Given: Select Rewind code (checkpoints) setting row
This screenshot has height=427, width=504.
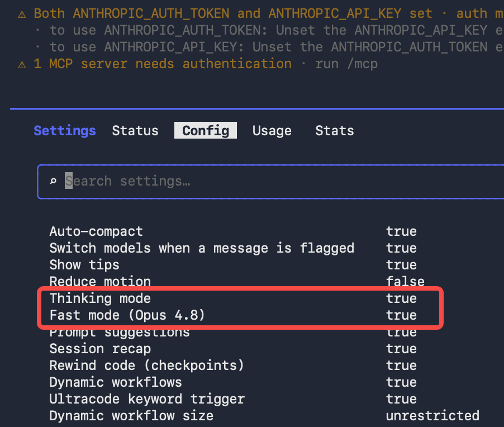Looking at the screenshot, I should coord(233,366).
